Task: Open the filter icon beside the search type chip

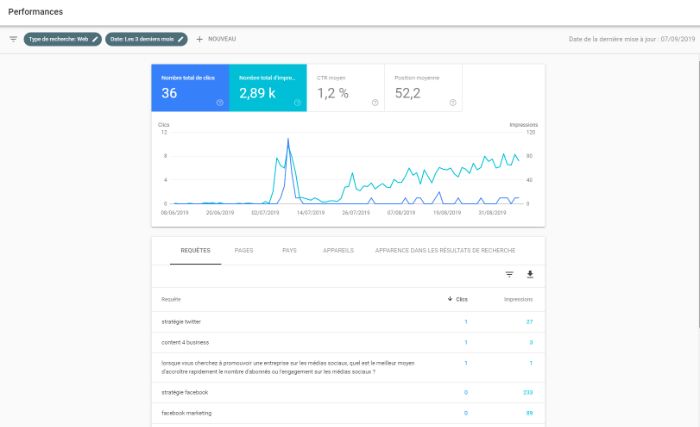Action: 13,39
